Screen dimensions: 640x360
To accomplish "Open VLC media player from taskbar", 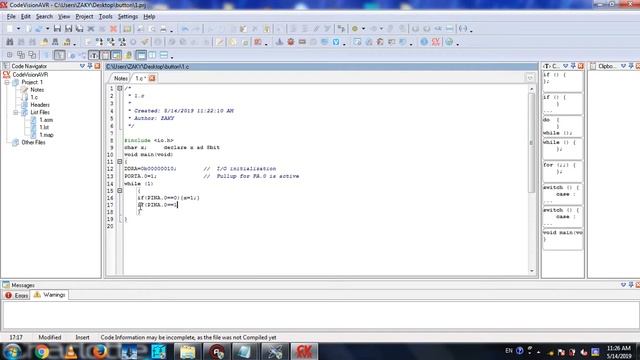I will (71, 351).
